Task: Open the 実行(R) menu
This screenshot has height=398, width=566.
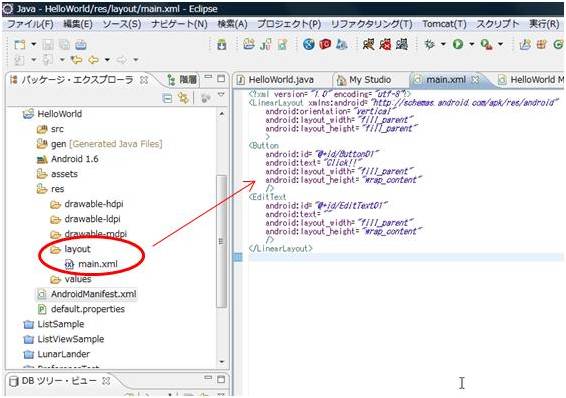Action: [x=544, y=25]
